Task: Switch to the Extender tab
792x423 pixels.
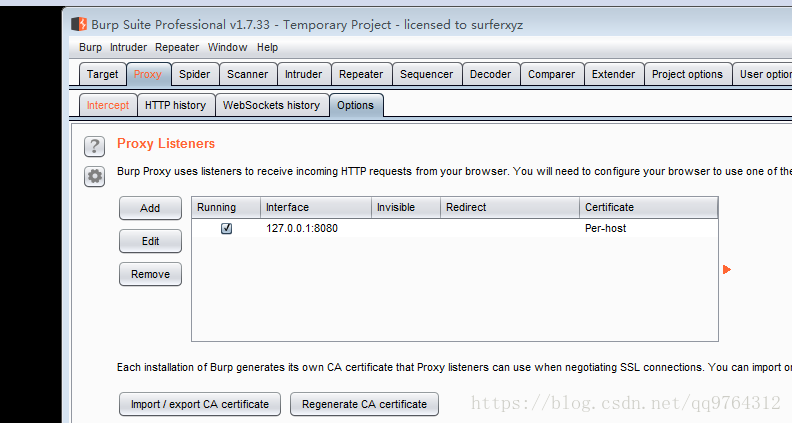Action: tap(613, 74)
